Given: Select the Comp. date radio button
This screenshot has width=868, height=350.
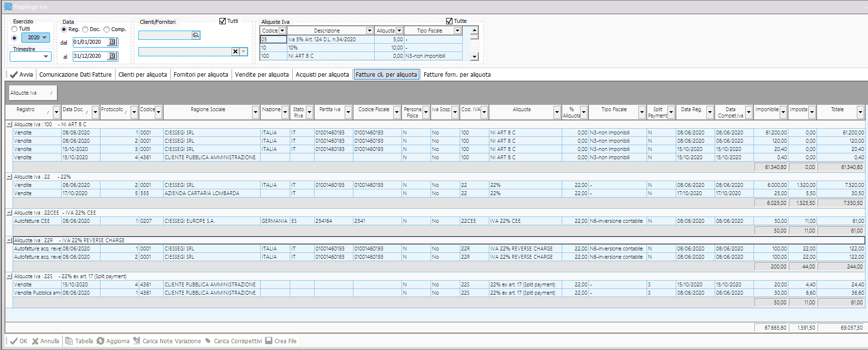Looking at the screenshot, I should (x=106, y=30).
